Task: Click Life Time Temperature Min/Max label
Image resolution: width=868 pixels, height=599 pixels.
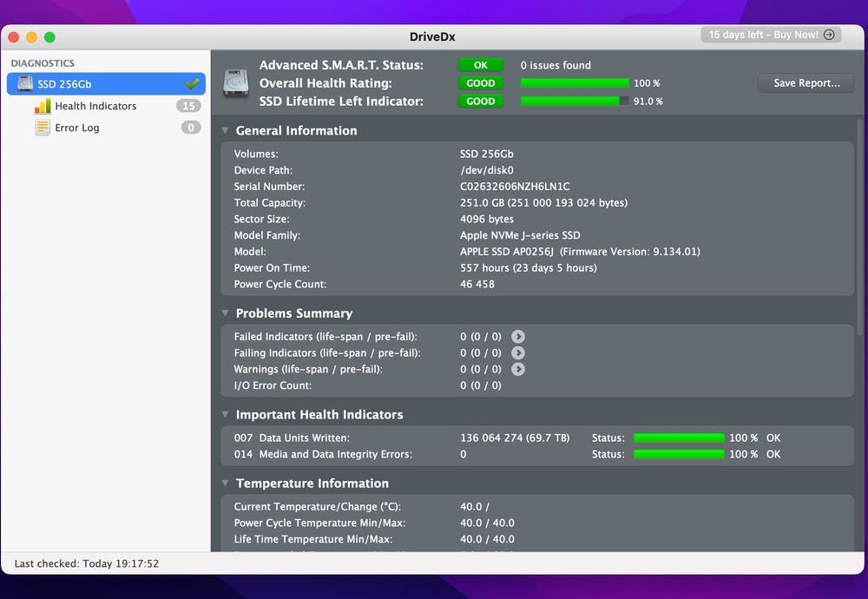Action: (313, 539)
